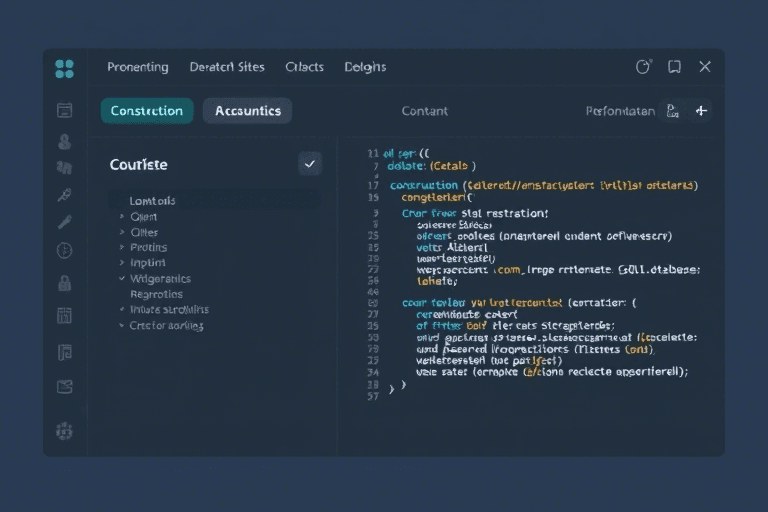Open the mail envelope sidebar icon
The image size is (768, 512).
coord(64,387)
